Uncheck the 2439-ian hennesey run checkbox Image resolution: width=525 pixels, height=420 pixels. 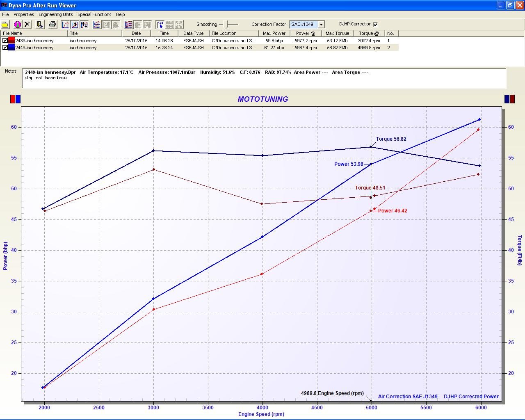click(x=5, y=41)
